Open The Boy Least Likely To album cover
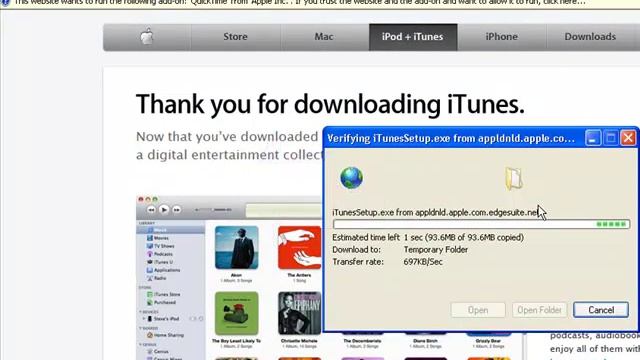The height and width of the screenshot is (360, 640). (237, 313)
